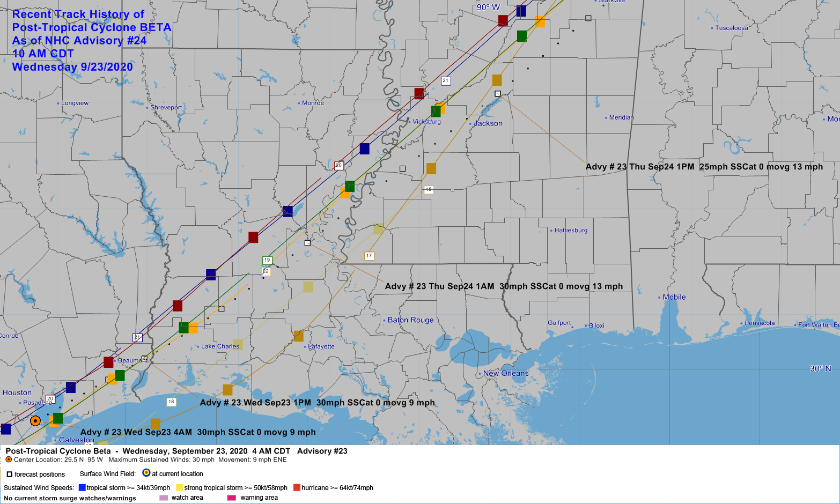Click the center location icon in the info bar
This screenshot has height=504, width=840.
click(9, 459)
